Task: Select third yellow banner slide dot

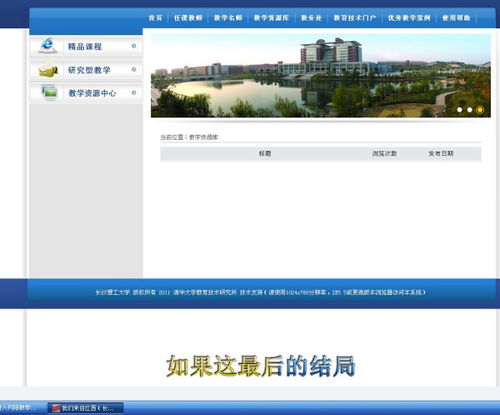Action: 480,109
